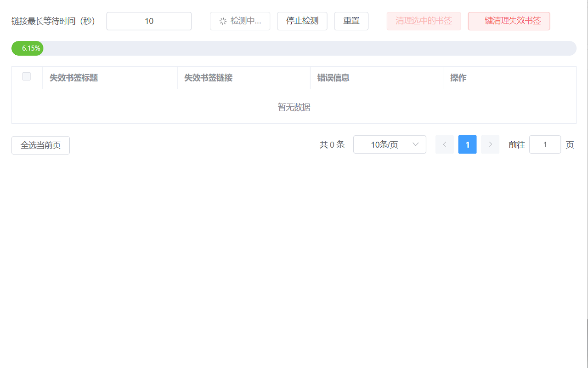Click the 链接最长等待时间（秒）label

[53, 21]
